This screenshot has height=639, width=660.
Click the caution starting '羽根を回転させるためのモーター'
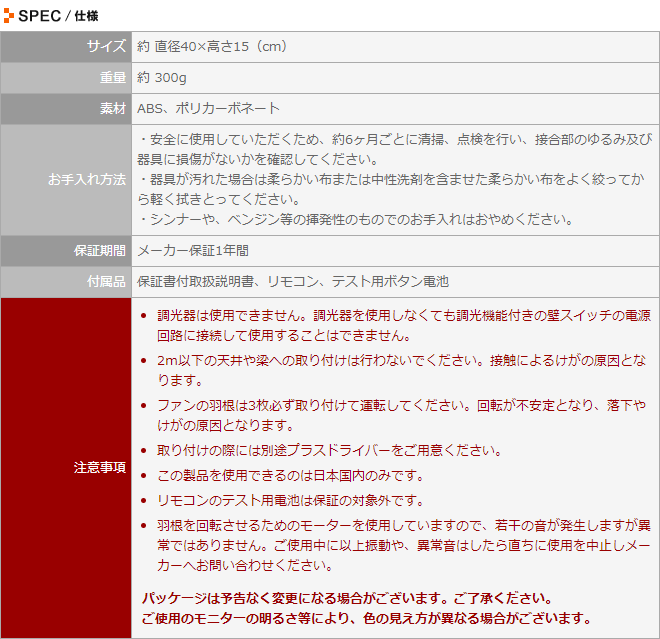tap(404, 546)
